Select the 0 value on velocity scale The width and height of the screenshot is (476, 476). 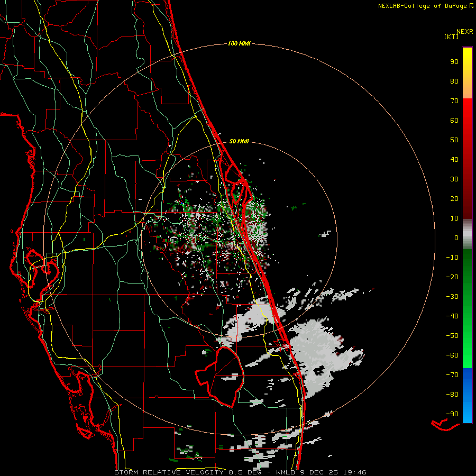[x=456, y=238]
